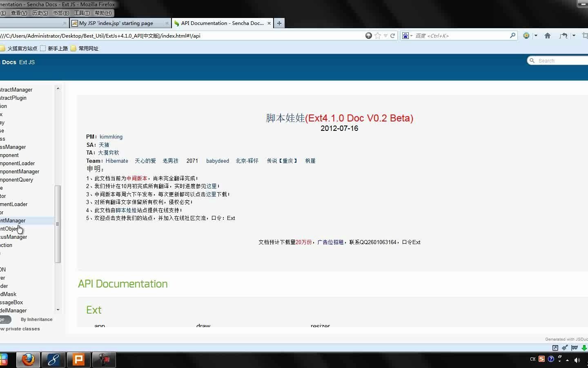The width and height of the screenshot is (588, 368).
Task: Open downloads via the green arrow icon
Action: pyautogui.click(x=584, y=348)
